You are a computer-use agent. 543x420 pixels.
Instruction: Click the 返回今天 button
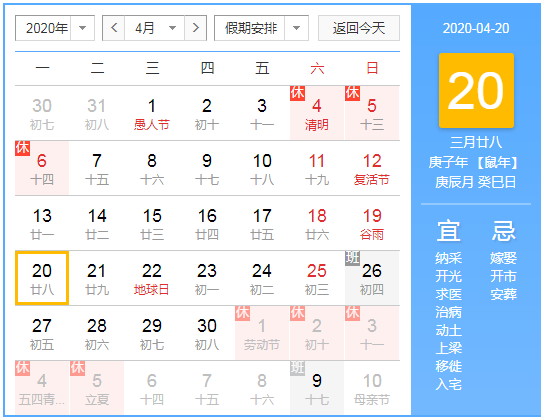[x=359, y=28]
